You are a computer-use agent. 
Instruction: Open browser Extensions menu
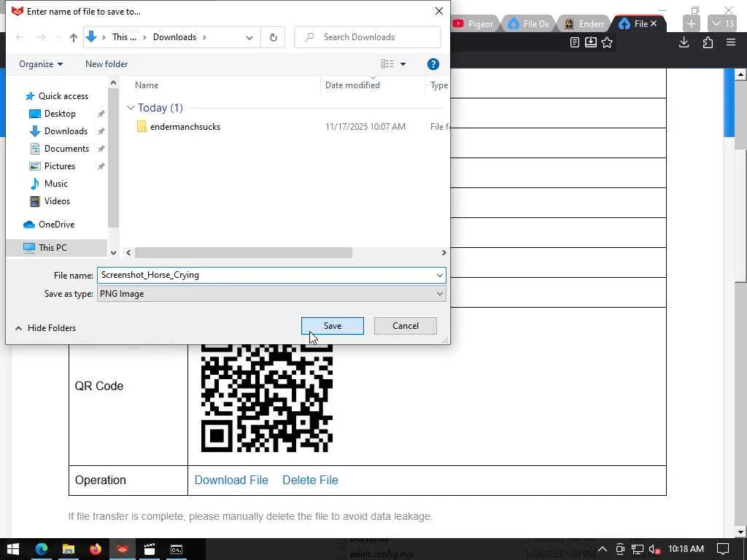708,42
